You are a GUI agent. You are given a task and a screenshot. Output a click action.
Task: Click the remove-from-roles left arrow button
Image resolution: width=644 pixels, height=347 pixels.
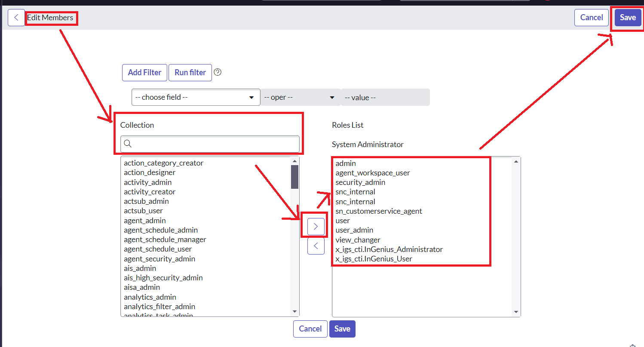pyautogui.click(x=316, y=246)
